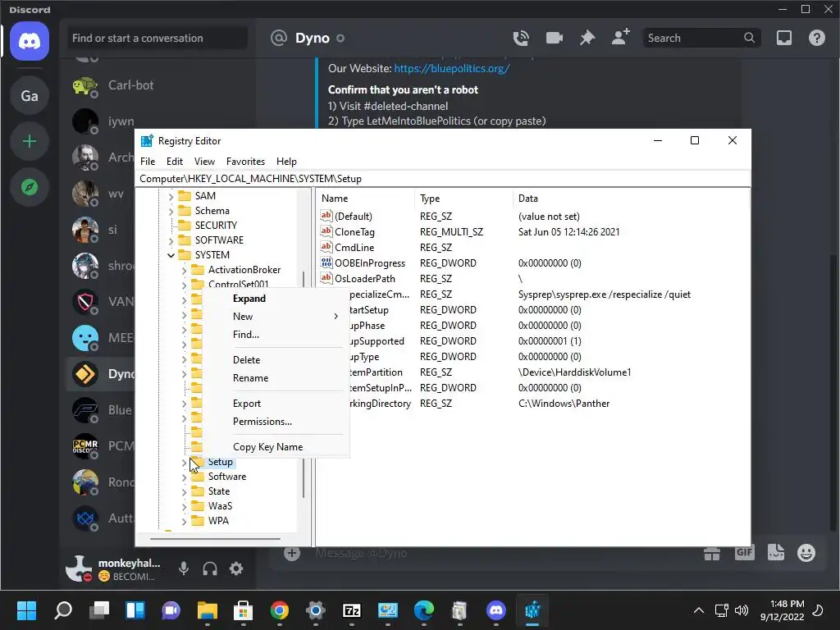The width and height of the screenshot is (840, 630).
Task: Open the gift Nitro icon
Action: [712, 553]
